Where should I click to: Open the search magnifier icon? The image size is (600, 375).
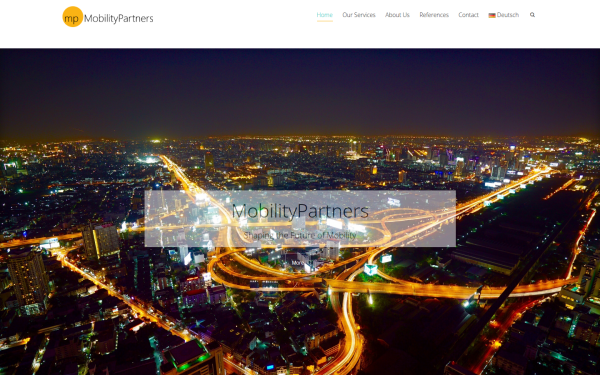click(x=532, y=15)
